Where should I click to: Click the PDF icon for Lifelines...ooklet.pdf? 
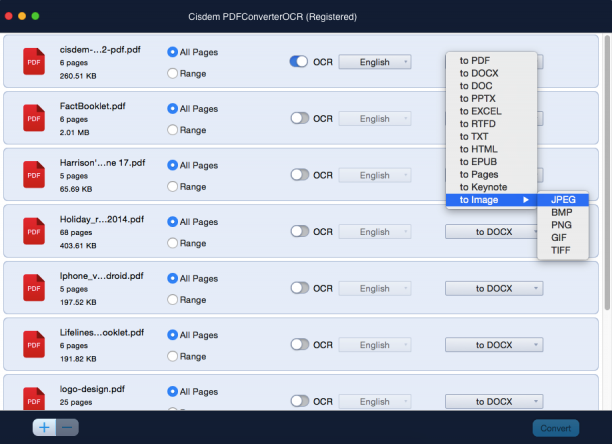coord(34,344)
